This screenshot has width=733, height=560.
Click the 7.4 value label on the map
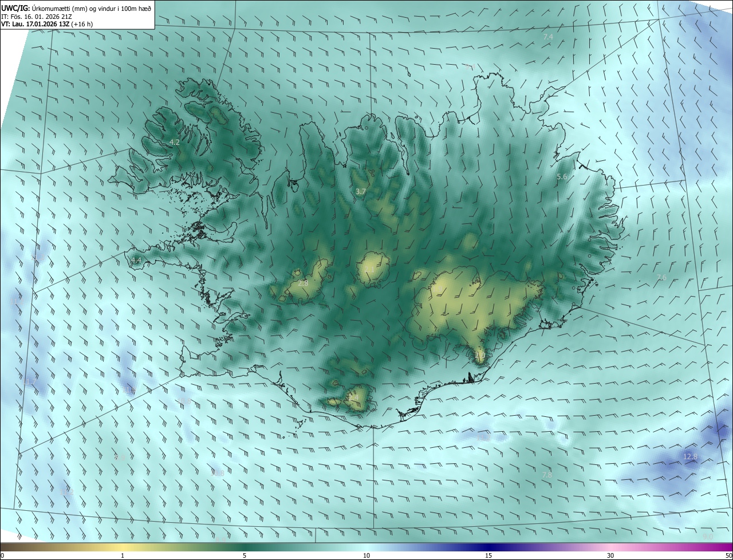point(548,37)
